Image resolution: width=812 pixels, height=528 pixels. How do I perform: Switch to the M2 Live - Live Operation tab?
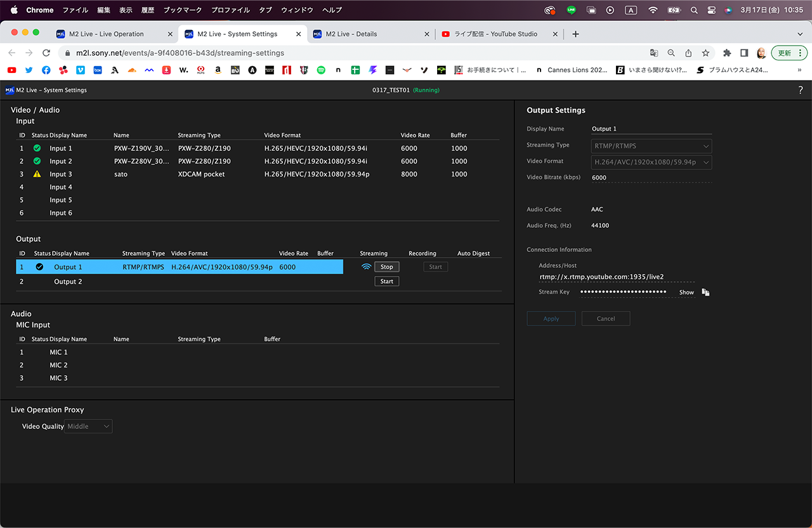coord(107,34)
